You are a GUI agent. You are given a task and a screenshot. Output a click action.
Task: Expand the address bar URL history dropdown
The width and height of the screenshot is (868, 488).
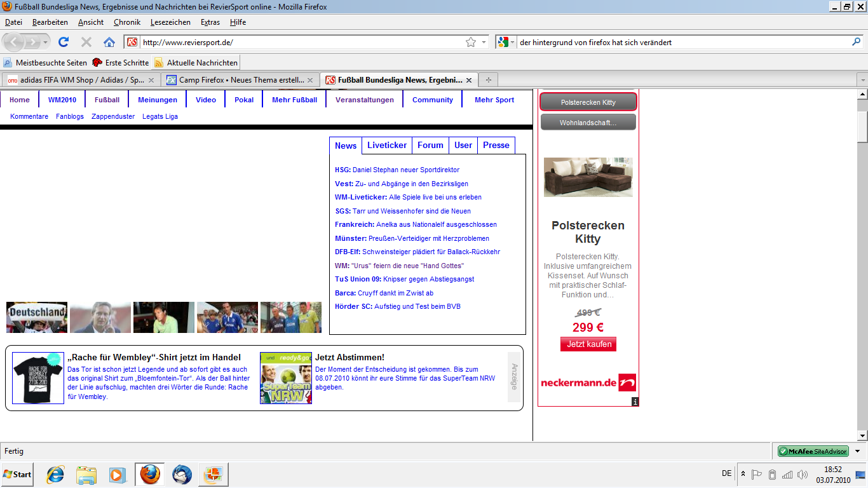tap(484, 42)
